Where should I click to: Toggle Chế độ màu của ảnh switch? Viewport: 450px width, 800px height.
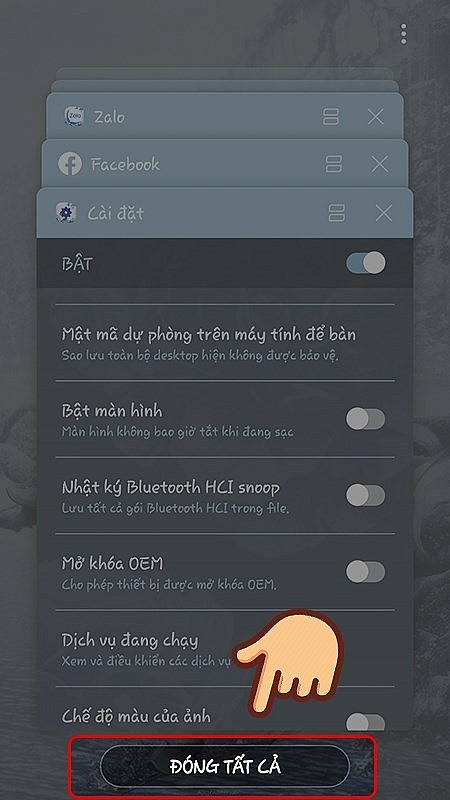(365, 722)
